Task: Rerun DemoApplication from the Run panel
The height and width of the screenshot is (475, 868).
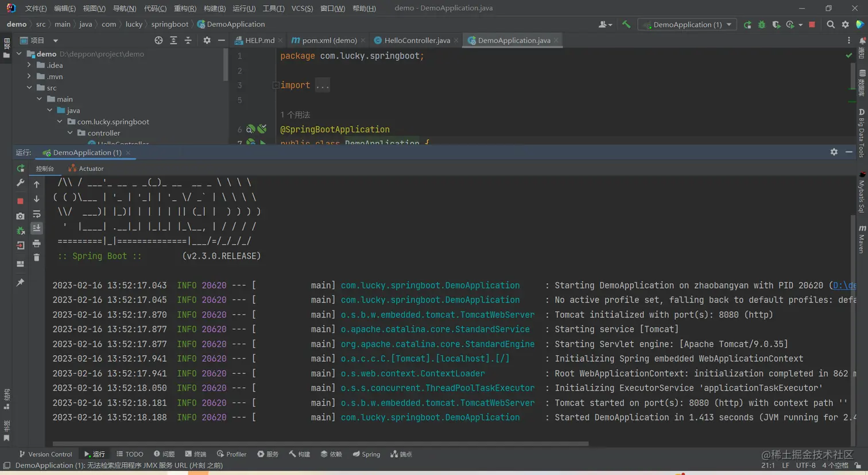Action: pos(20,169)
